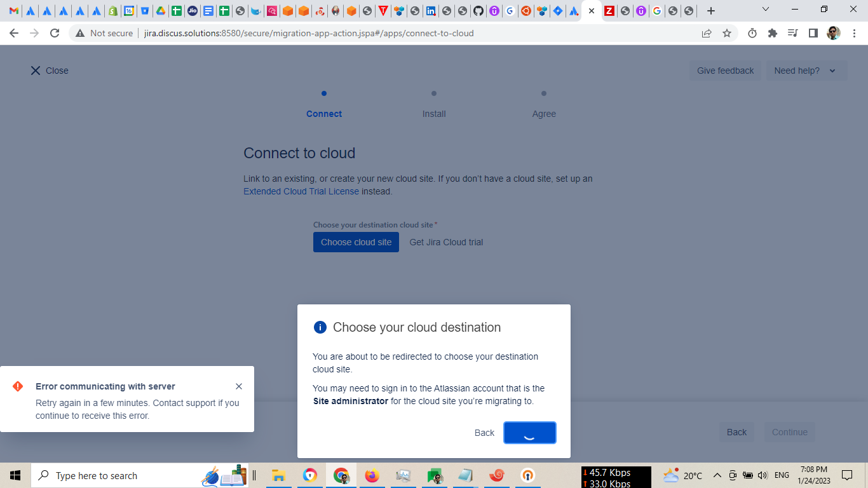This screenshot has height=488, width=868.
Task: Open the Need help? dropdown
Action: pyautogui.click(x=805, y=70)
